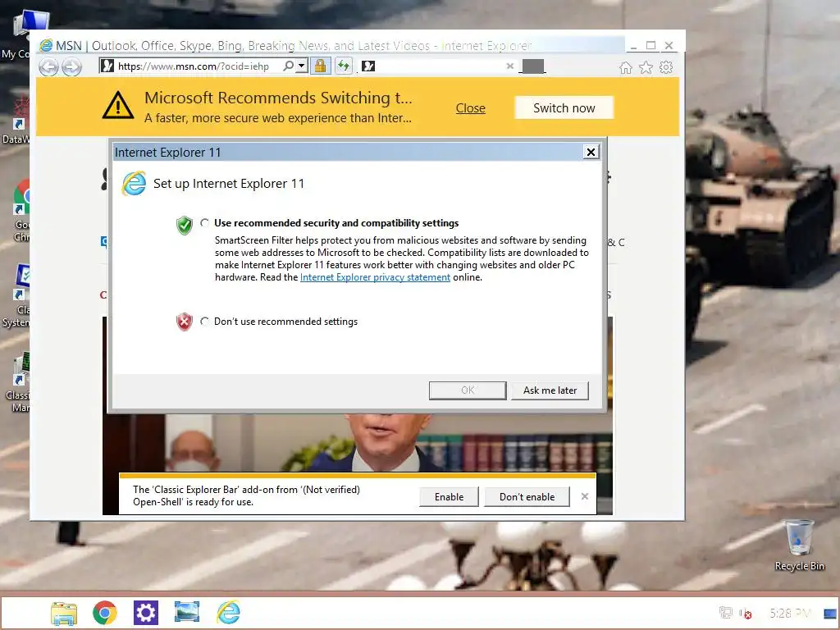
Task: Click the 5:28 PM clock
Action: click(x=790, y=614)
